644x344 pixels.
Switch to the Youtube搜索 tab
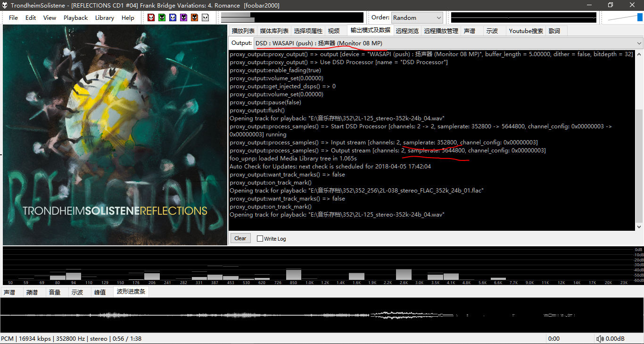point(526,31)
